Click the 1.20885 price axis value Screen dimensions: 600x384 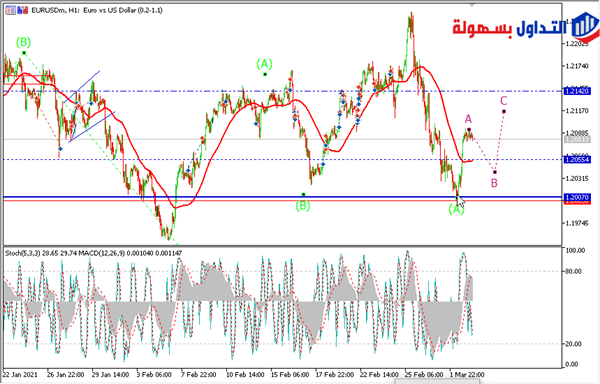pyautogui.click(x=577, y=133)
